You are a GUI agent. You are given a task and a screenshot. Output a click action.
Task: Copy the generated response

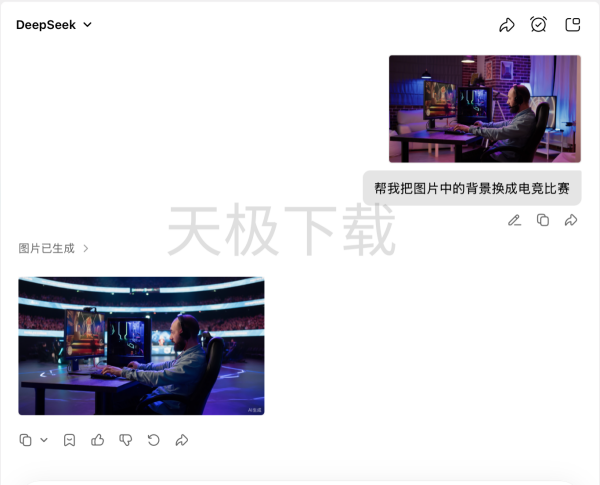click(26, 440)
